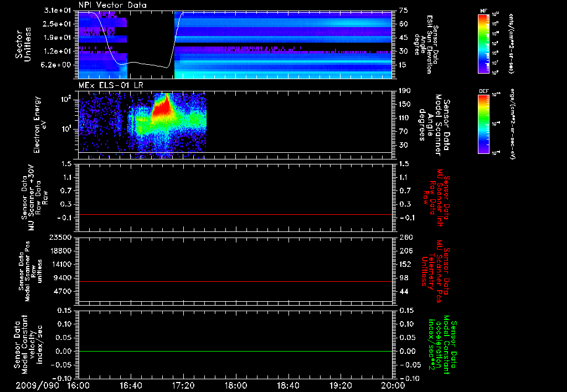The width and height of the screenshot is (567, 392).
Task: Click the '17:20' time axis label
Action: tap(183, 385)
